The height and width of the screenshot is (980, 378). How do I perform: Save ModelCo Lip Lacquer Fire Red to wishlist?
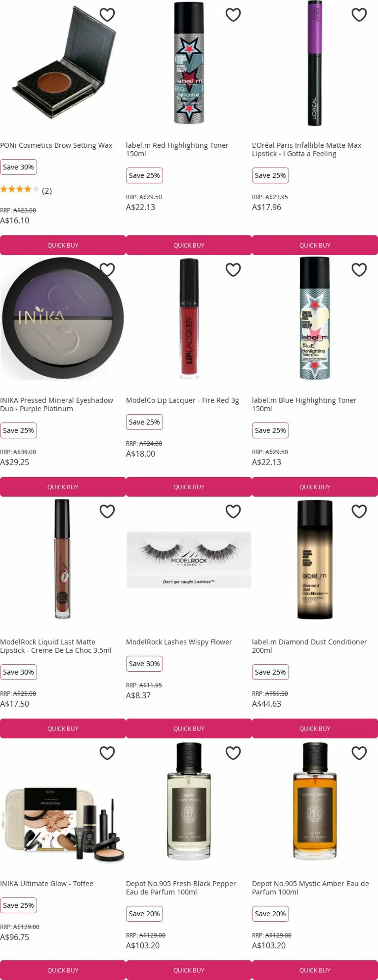[233, 270]
